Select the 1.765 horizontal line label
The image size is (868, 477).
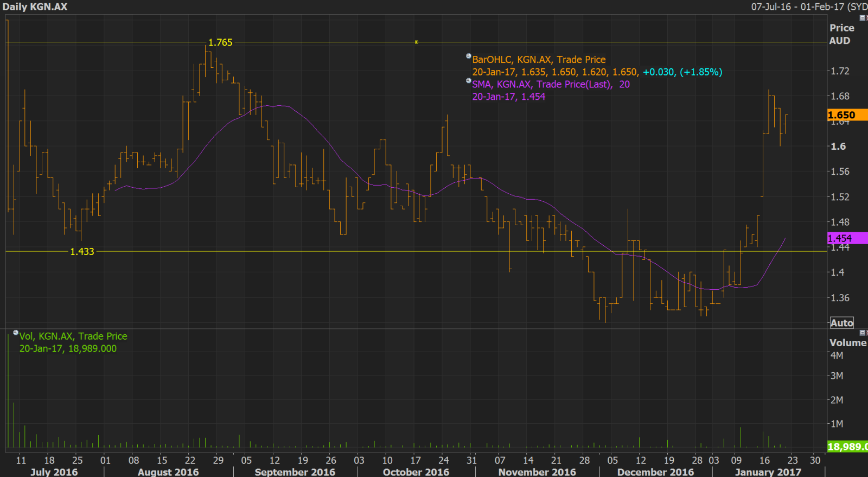[220, 42]
